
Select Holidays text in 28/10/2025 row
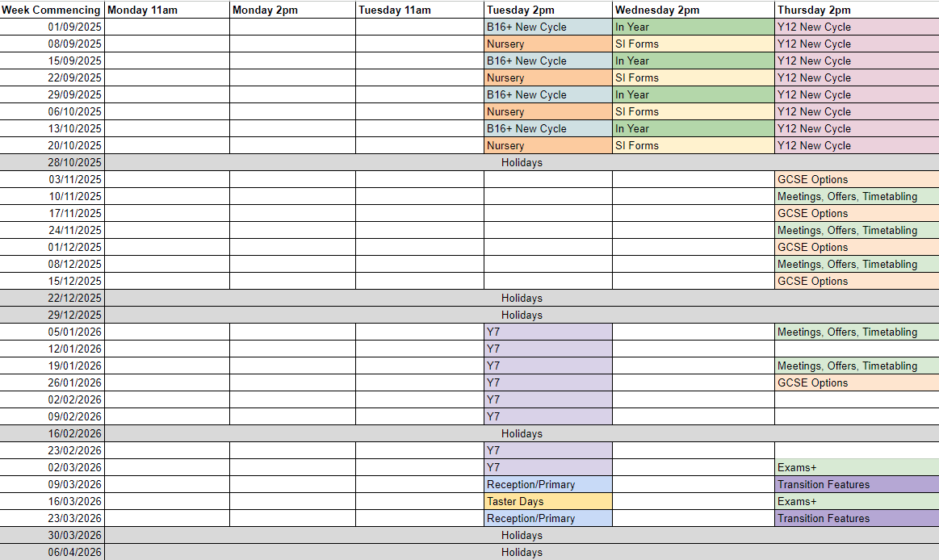tap(522, 162)
